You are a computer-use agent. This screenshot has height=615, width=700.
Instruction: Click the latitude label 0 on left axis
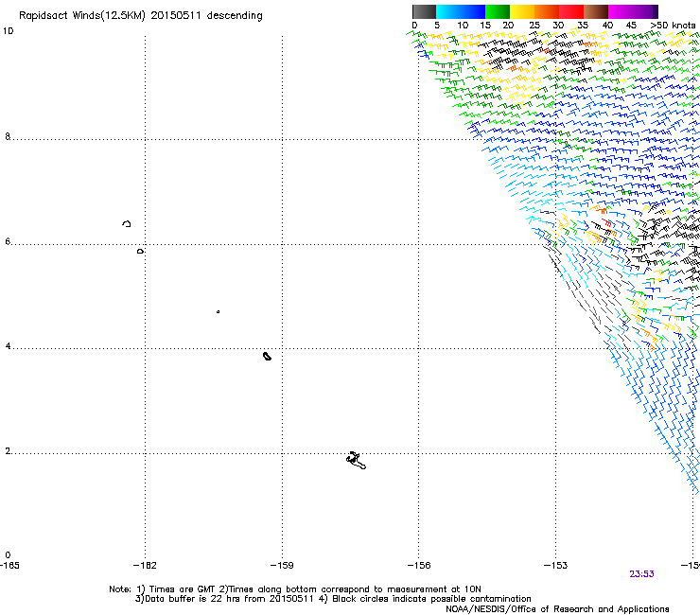tap(8, 555)
